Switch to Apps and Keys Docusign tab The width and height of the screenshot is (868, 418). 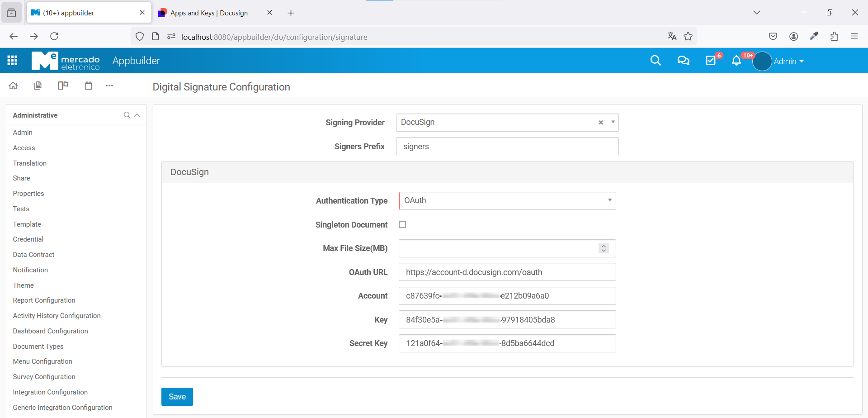[209, 13]
